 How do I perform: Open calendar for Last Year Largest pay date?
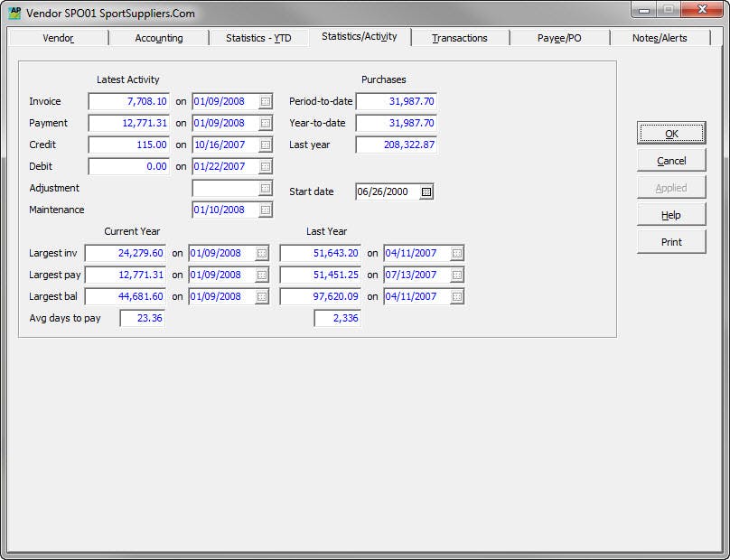[x=457, y=275]
